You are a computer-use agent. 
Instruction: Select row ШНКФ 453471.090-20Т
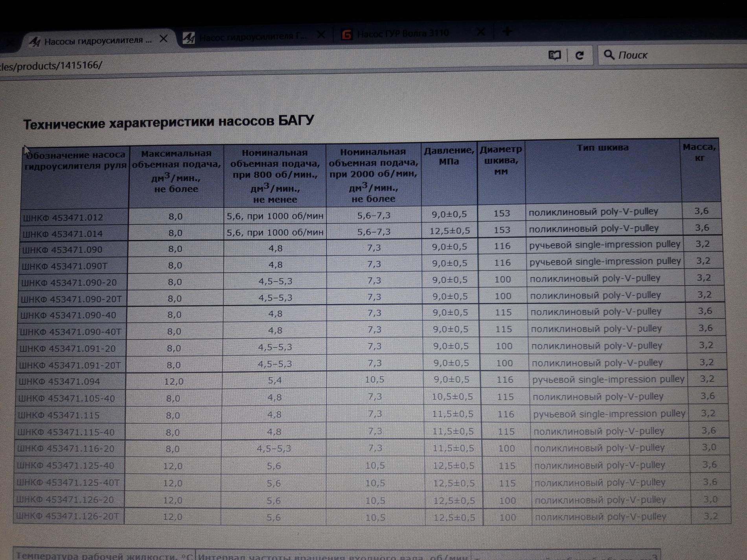pyautogui.click(x=372, y=297)
